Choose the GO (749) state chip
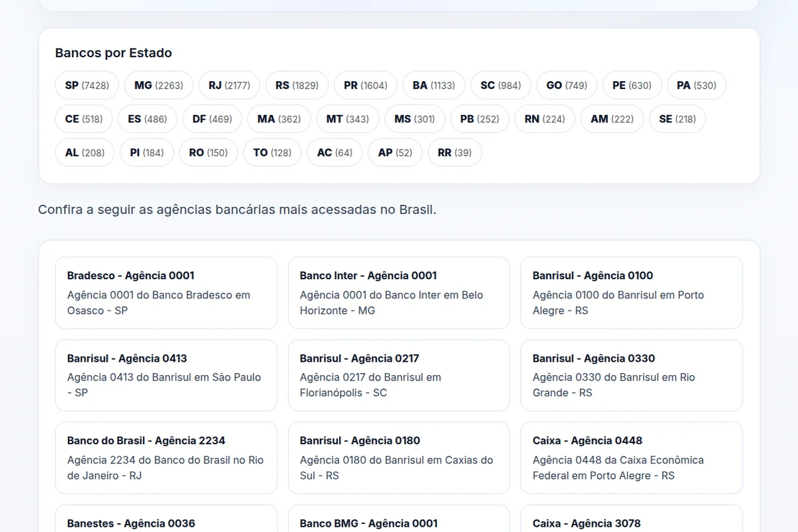 tap(567, 85)
